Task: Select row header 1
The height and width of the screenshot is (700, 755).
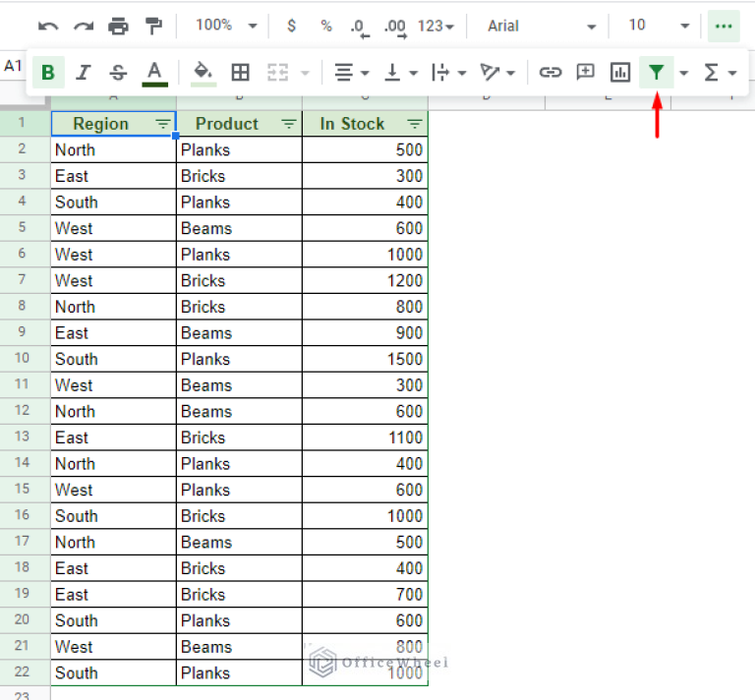Action: (23, 123)
